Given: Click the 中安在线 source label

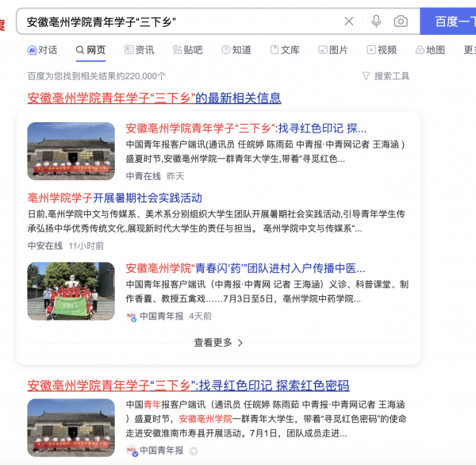Looking at the screenshot, I should click(45, 246).
